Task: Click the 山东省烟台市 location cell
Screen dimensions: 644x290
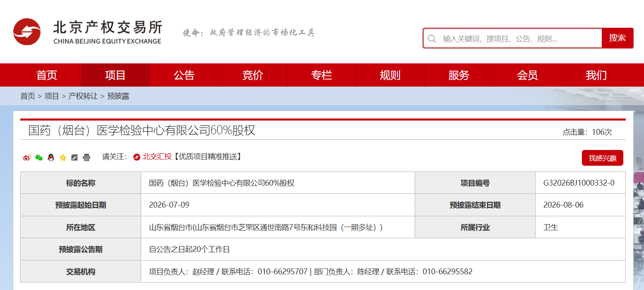Action: (278, 227)
